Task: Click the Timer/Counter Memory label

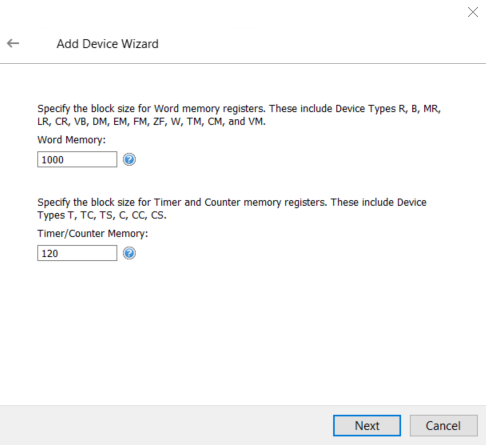Action: pyautogui.click(x=93, y=234)
